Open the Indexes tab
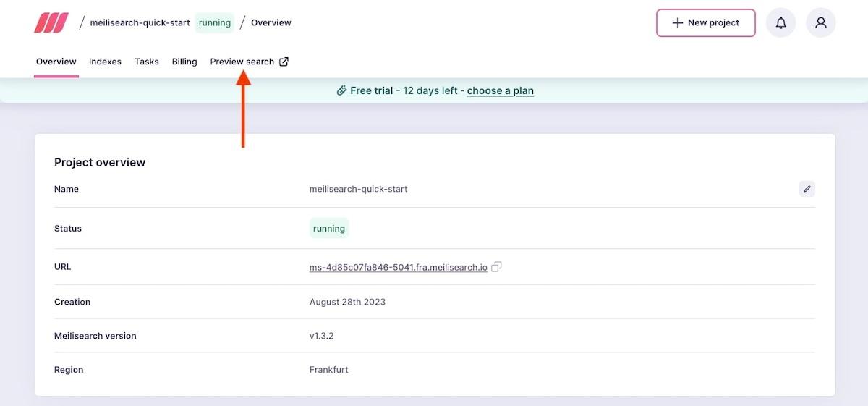 [x=105, y=62]
